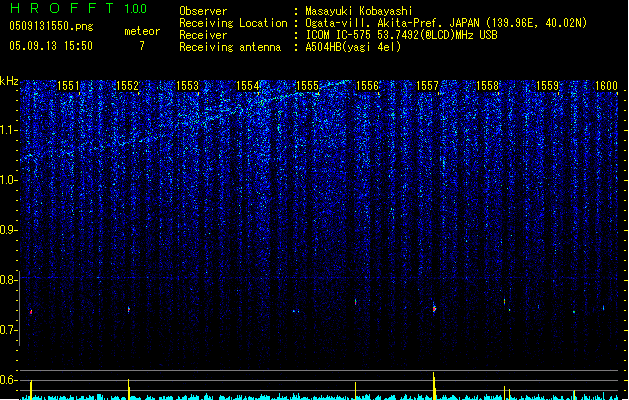Screen dimensions: 629x400
Task: Click the 1551 time marker
Action: pos(68,85)
